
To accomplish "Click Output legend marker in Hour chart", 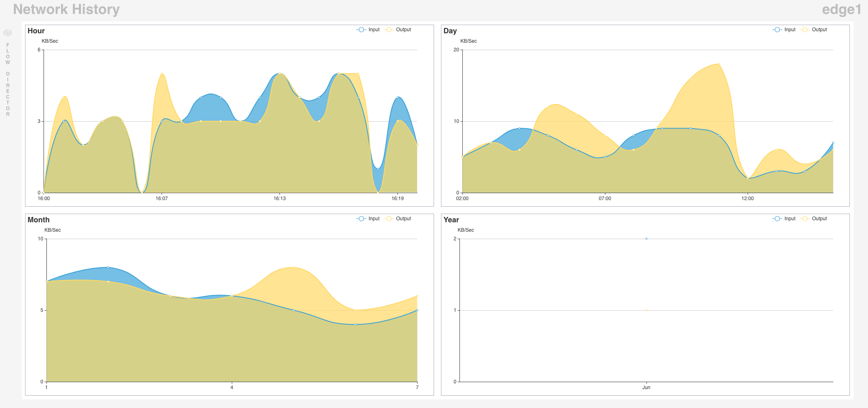I will coord(389,30).
